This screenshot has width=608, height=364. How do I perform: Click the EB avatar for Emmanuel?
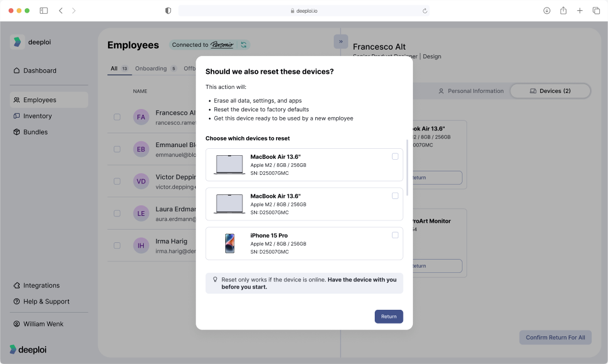141,149
